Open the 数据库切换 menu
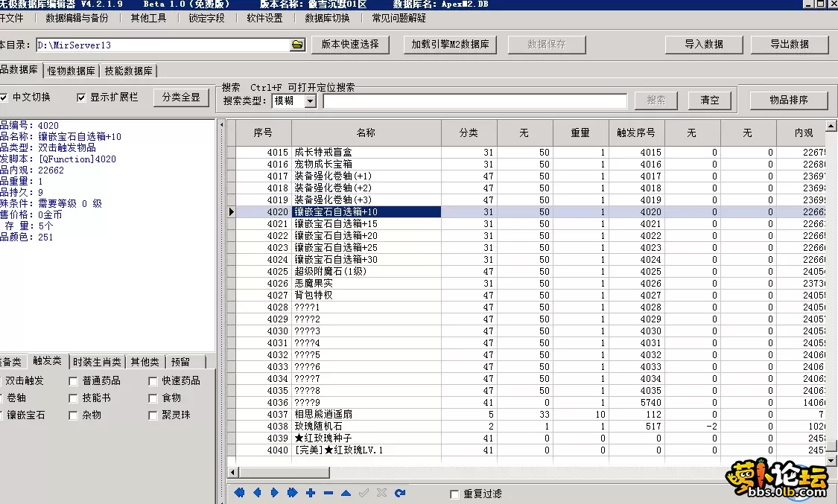838x504 pixels. click(328, 18)
